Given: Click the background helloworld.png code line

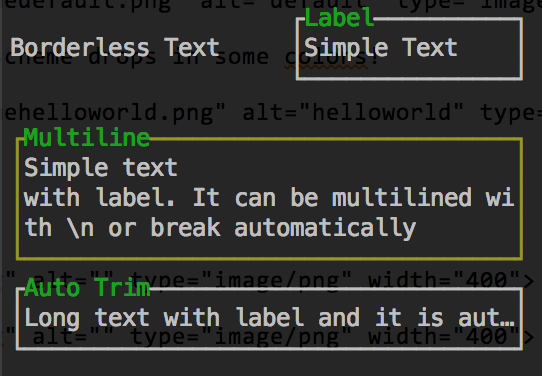Looking at the screenshot, I should (x=271, y=112).
